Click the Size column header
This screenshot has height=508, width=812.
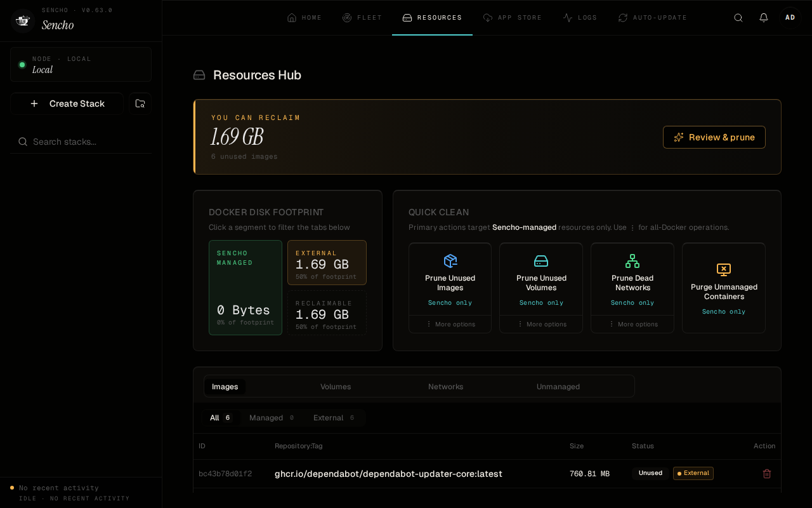coord(577,446)
